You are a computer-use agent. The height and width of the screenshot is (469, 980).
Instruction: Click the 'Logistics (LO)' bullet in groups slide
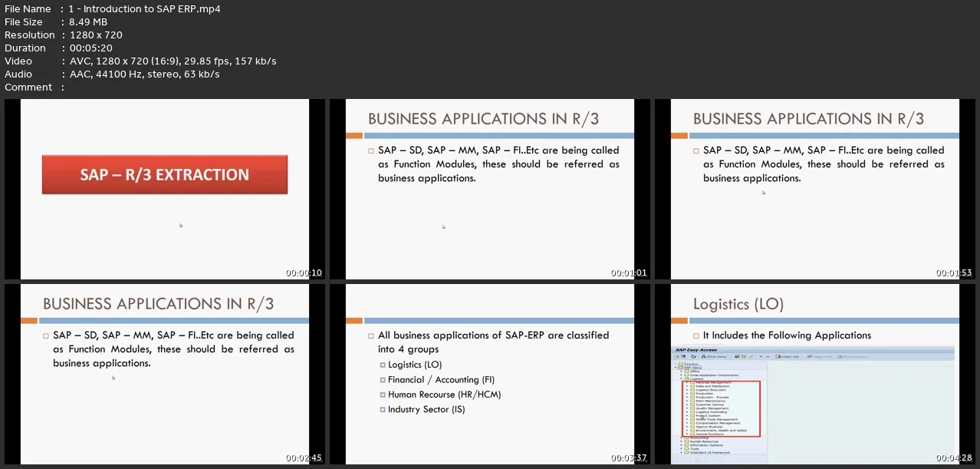pyautogui.click(x=415, y=365)
